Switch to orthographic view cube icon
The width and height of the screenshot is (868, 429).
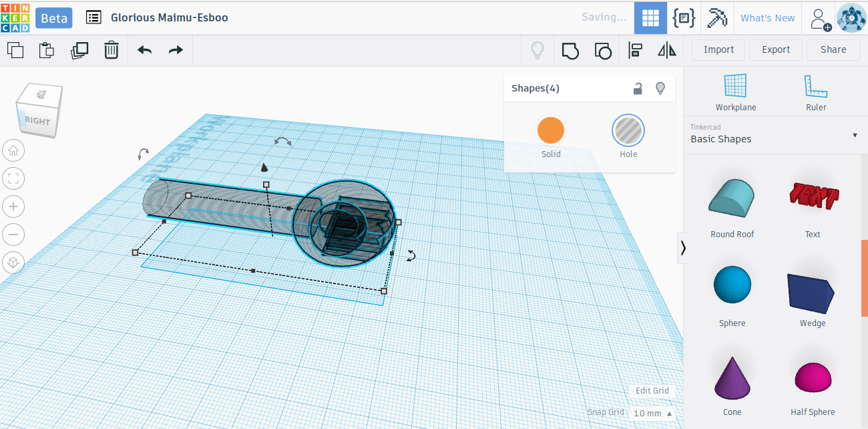pos(13,263)
